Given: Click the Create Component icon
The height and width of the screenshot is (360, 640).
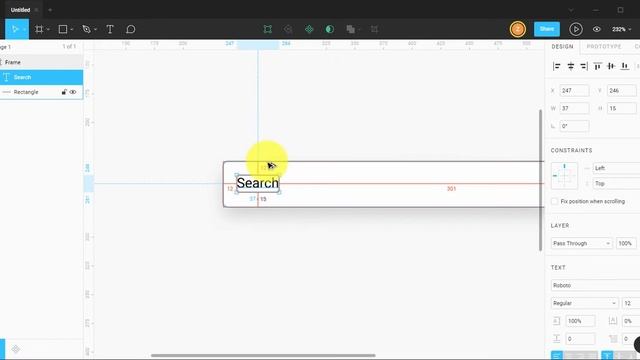Looking at the screenshot, I should click(x=309, y=29).
